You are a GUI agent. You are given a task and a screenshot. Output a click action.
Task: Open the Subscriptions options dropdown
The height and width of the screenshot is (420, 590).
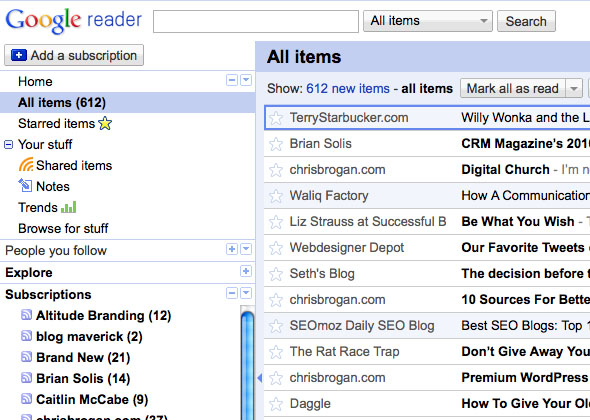[246, 293]
